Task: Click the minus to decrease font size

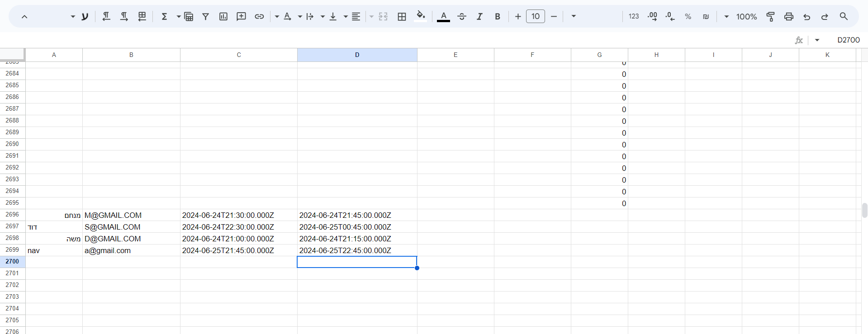Action: pos(554,16)
